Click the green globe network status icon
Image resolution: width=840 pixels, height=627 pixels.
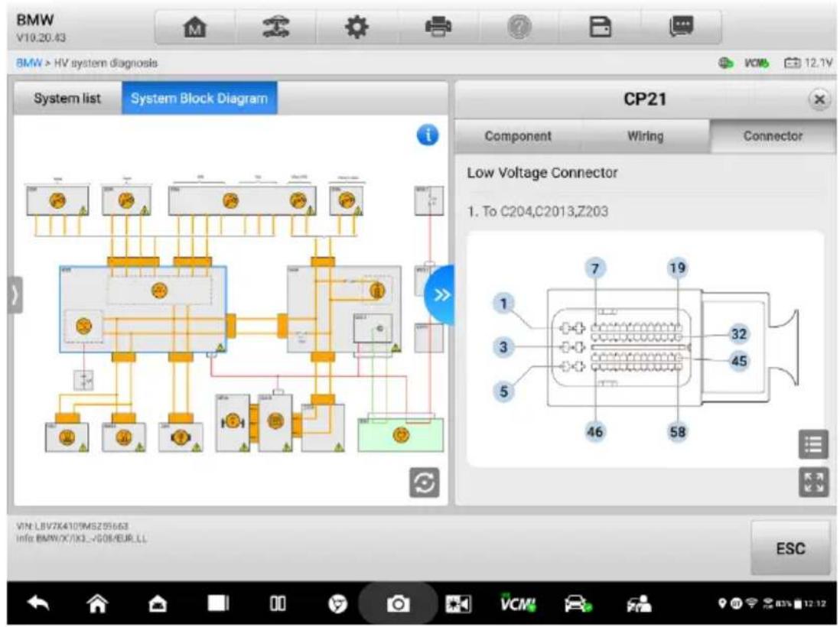[x=726, y=63]
